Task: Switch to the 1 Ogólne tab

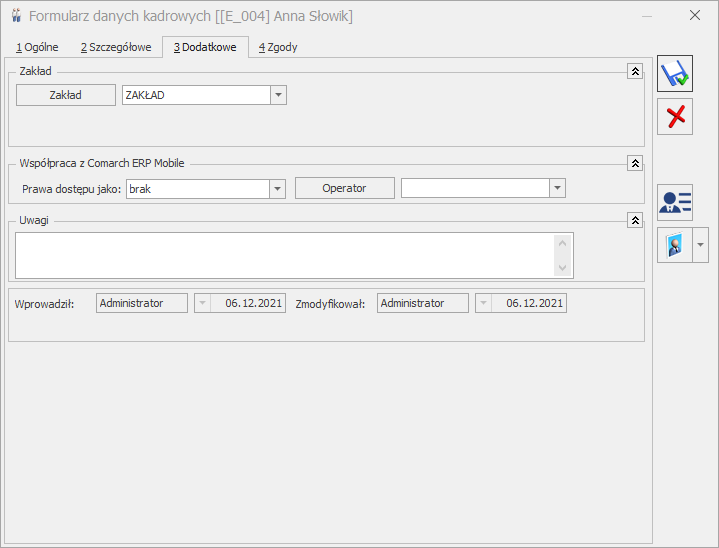Action: (37, 47)
